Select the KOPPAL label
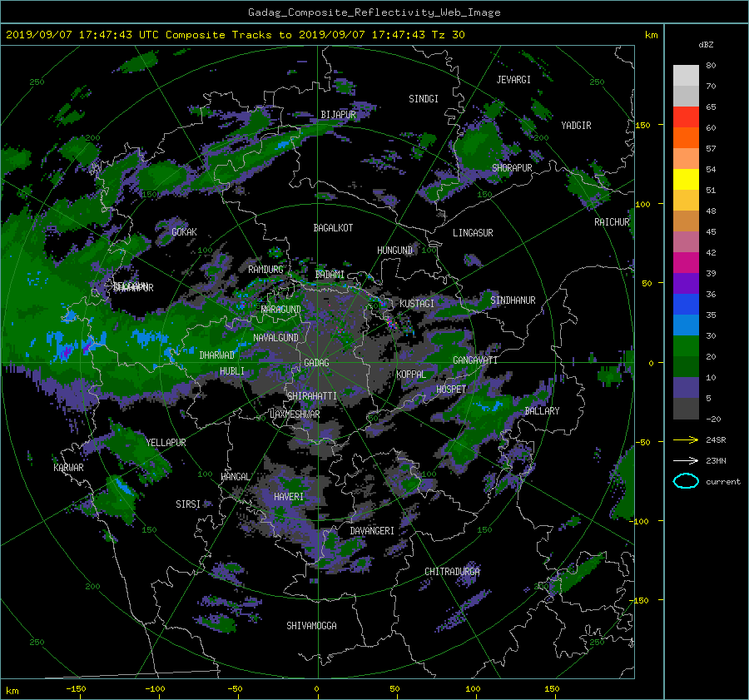Screen dimensions: 749x700 point(411,375)
